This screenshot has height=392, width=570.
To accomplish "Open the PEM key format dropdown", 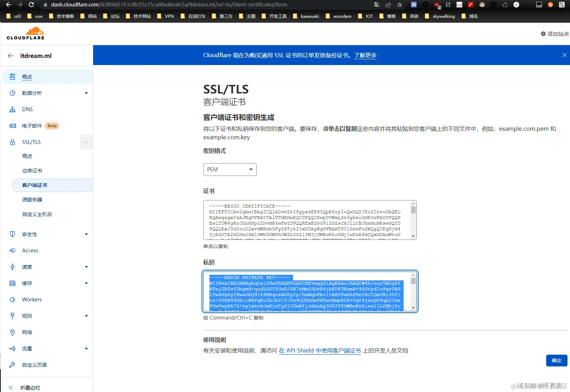I will [x=229, y=170].
